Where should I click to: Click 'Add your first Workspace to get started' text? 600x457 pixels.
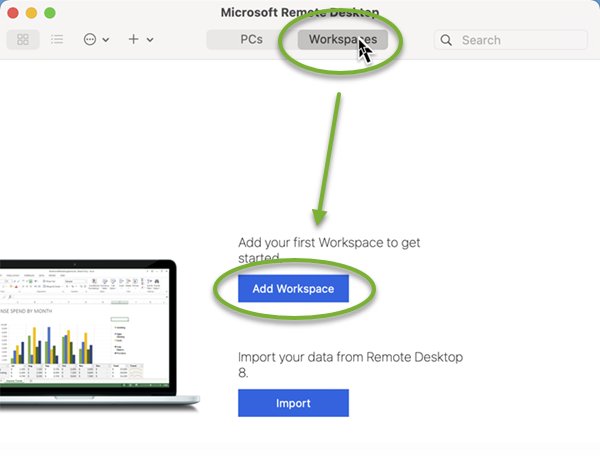click(x=329, y=250)
